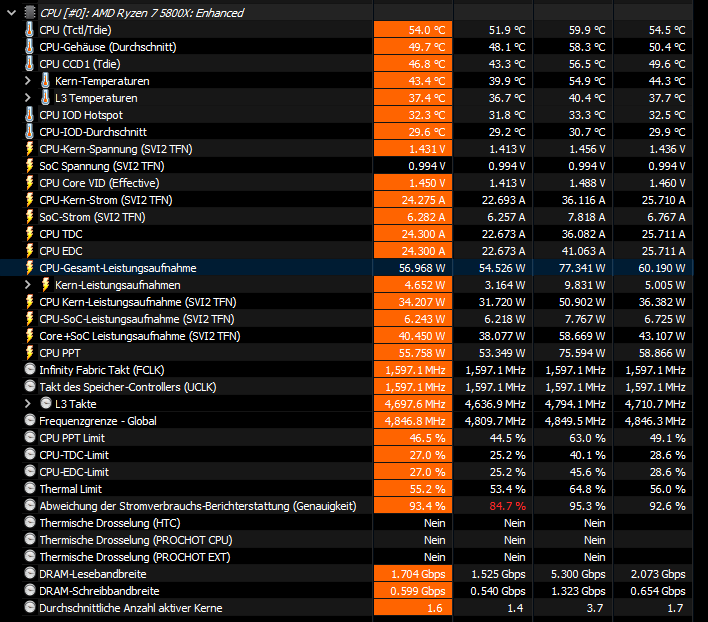Click the CPU chip icon in the header row
The image size is (708, 622).
click(x=30, y=13)
